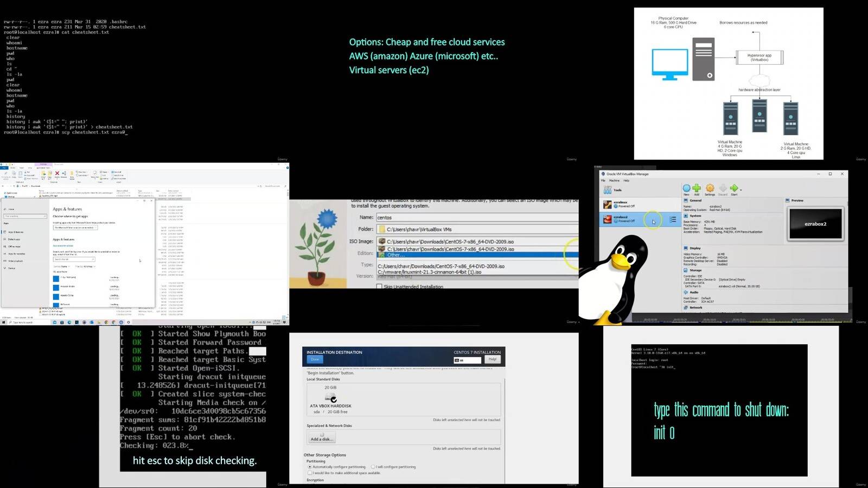Choose Other... in the ISO image list
The height and width of the screenshot is (488, 868).
[x=477, y=255]
